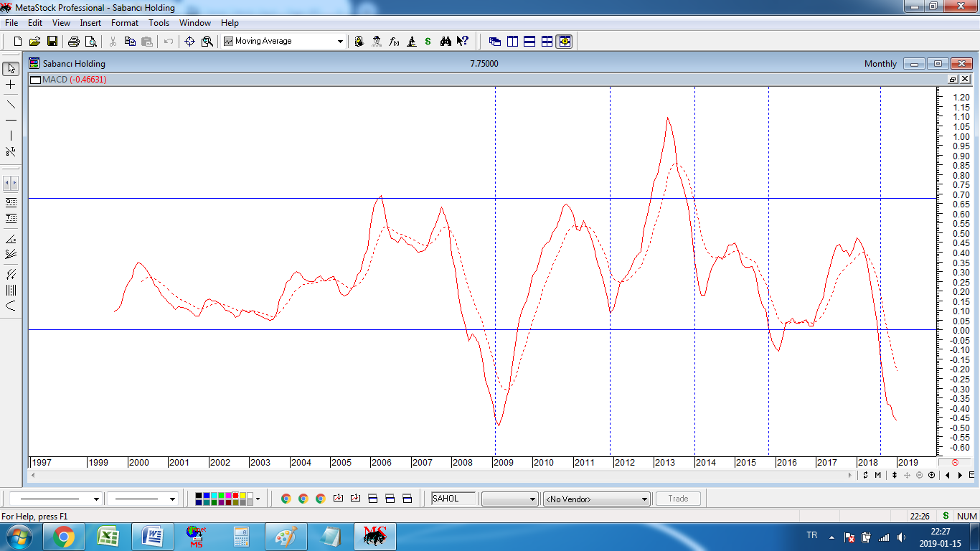Select the crosshair plus tool
Screen dimensions: 980x551
[11, 85]
